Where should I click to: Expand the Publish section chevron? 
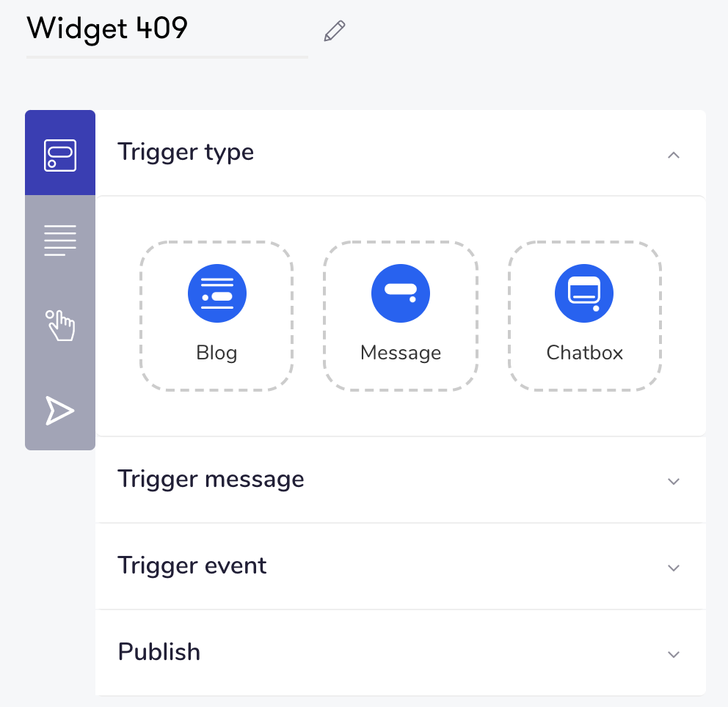674,655
